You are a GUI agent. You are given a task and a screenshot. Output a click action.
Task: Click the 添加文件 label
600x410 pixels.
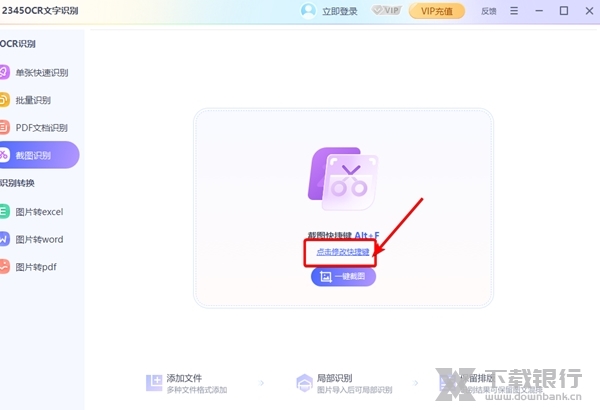pos(184,378)
